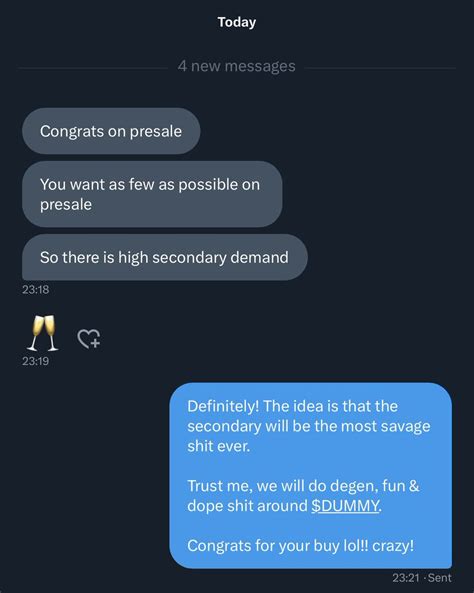The width and height of the screenshot is (474, 593).
Task: Click "Trust me, we will do degen" text
Action: point(283,486)
